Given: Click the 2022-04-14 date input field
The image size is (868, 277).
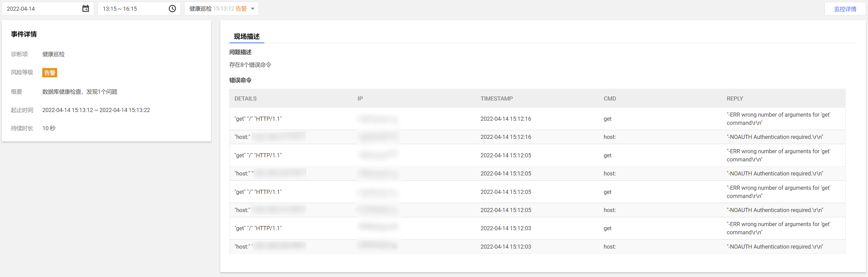Looking at the screenshot, I should pos(40,9).
